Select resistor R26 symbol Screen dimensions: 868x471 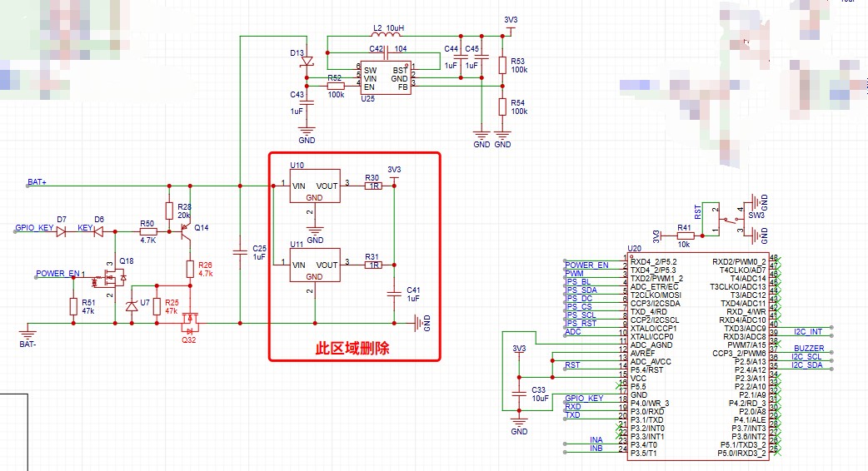(191, 270)
